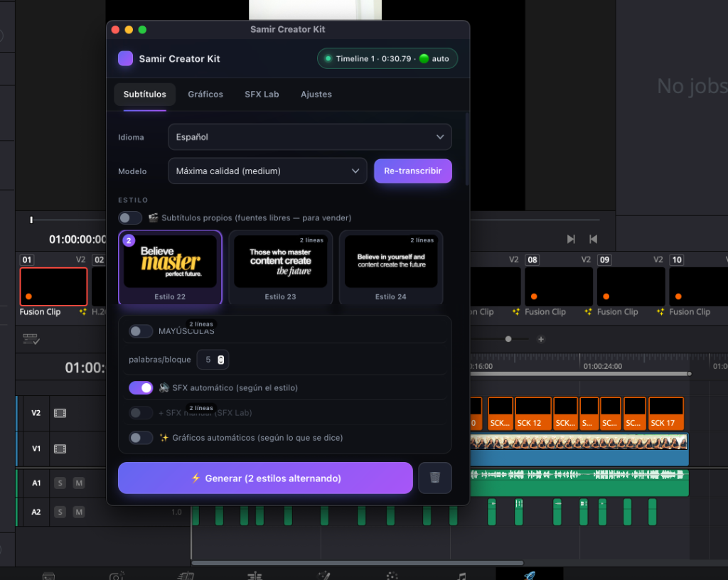Image resolution: width=728 pixels, height=580 pixels.
Task: Select V1 track destination label
Action: (x=36, y=449)
